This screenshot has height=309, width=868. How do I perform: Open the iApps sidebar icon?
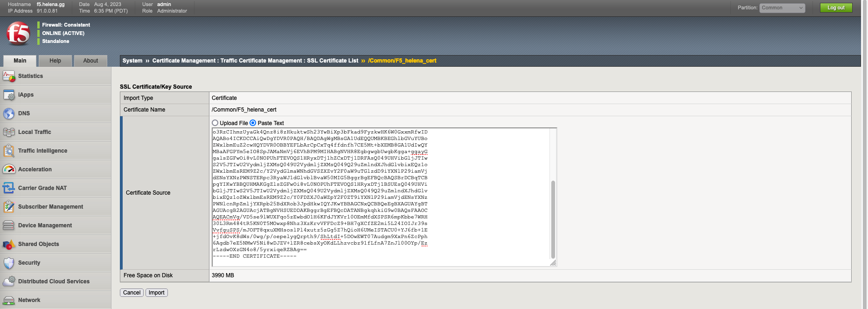coord(9,95)
